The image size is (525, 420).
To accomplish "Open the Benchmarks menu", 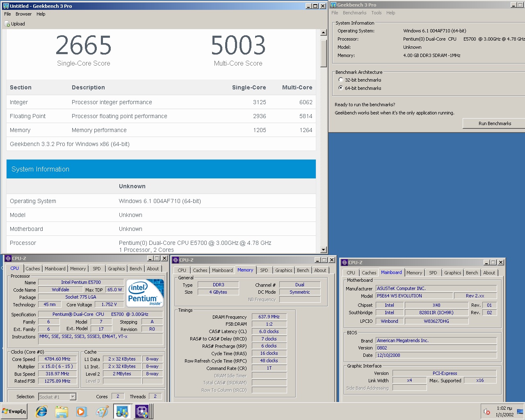I will [354, 13].
